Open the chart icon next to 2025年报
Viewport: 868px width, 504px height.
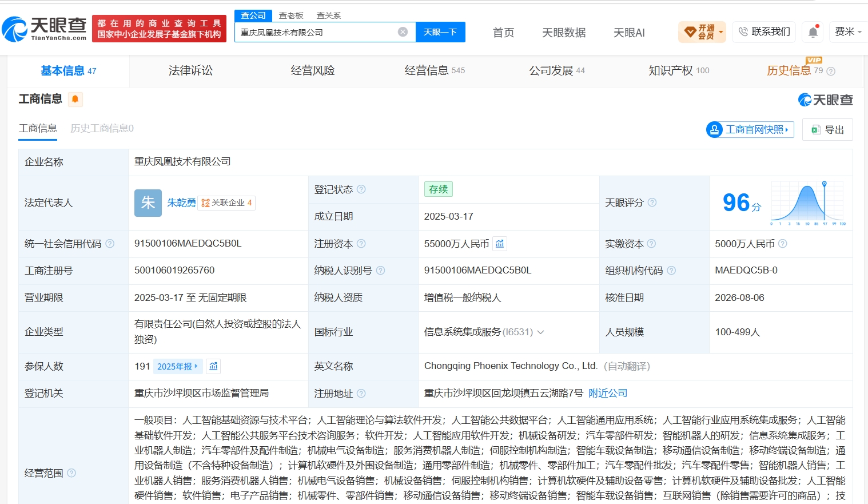point(213,366)
